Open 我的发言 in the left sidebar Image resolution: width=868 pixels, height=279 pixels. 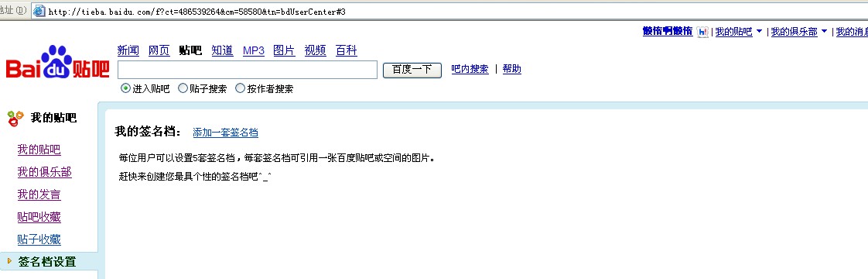tap(39, 195)
